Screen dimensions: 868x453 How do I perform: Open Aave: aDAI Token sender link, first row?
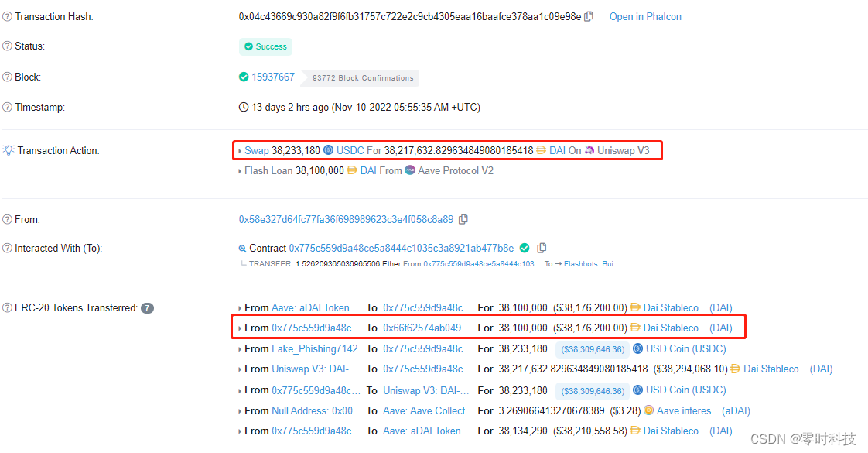tap(316, 308)
